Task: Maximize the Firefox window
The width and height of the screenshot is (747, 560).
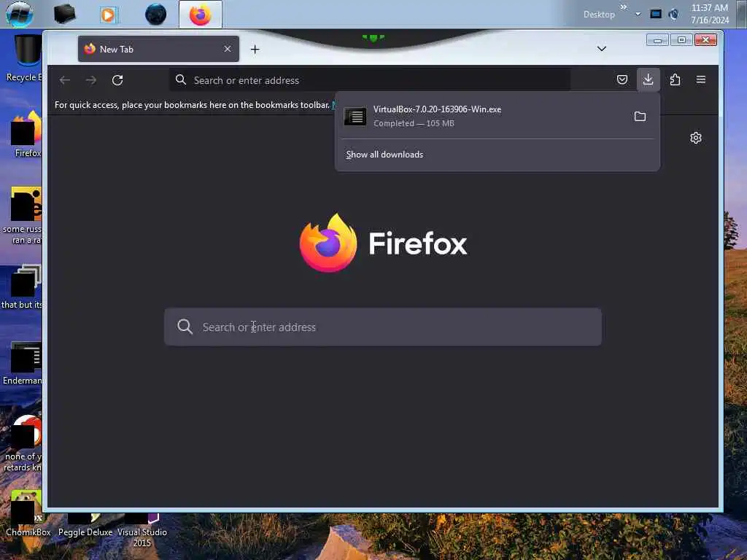Action: (681, 40)
